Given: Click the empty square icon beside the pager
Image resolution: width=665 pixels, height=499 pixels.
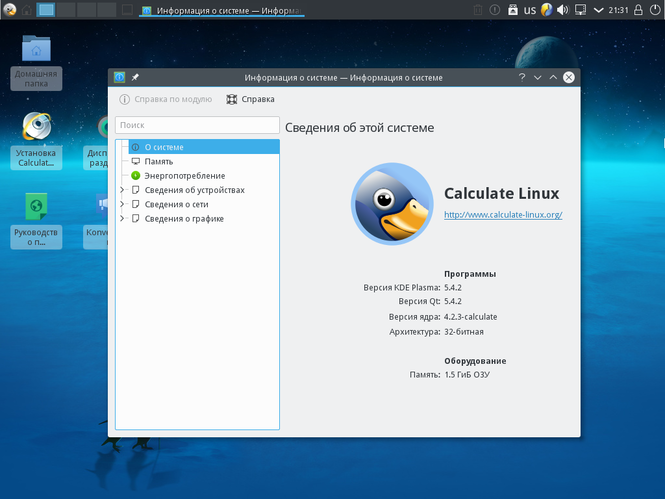Looking at the screenshot, I should (x=127, y=9).
